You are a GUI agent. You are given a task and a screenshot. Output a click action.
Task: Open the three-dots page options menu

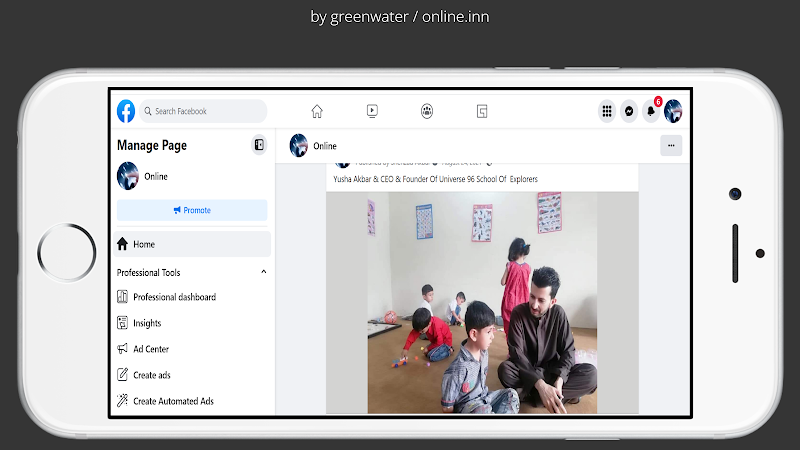pyautogui.click(x=671, y=146)
